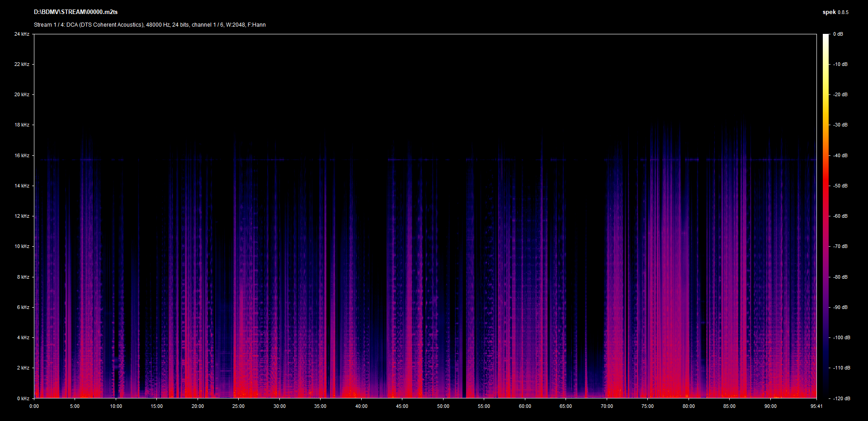Click the -120 dB legend label

coord(841,398)
